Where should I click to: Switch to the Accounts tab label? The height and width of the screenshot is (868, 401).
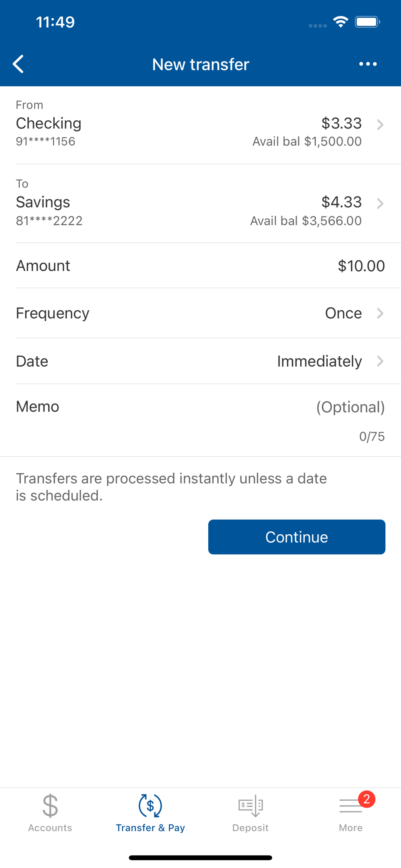click(x=50, y=828)
